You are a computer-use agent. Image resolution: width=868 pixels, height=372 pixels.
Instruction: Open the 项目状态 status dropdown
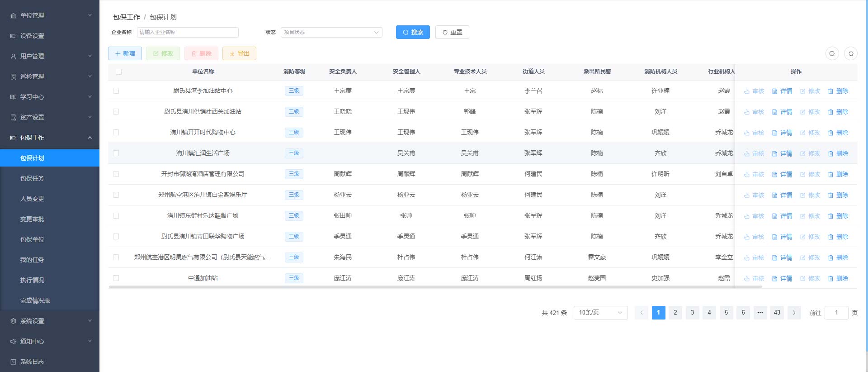pos(331,33)
